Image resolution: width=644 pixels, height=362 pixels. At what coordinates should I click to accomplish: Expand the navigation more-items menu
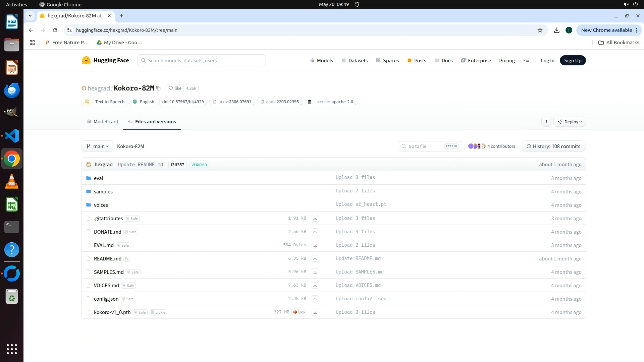tap(526, 60)
